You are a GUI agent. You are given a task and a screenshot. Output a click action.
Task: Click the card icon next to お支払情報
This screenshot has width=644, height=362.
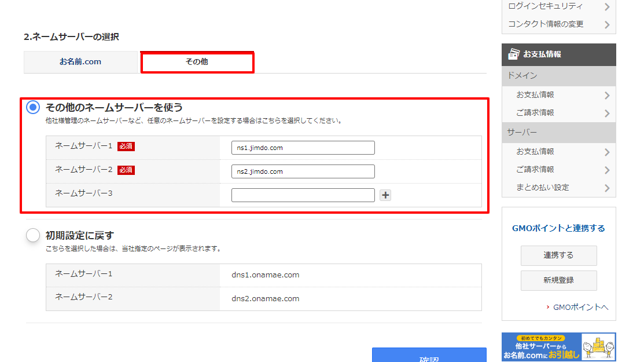point(513,54)
